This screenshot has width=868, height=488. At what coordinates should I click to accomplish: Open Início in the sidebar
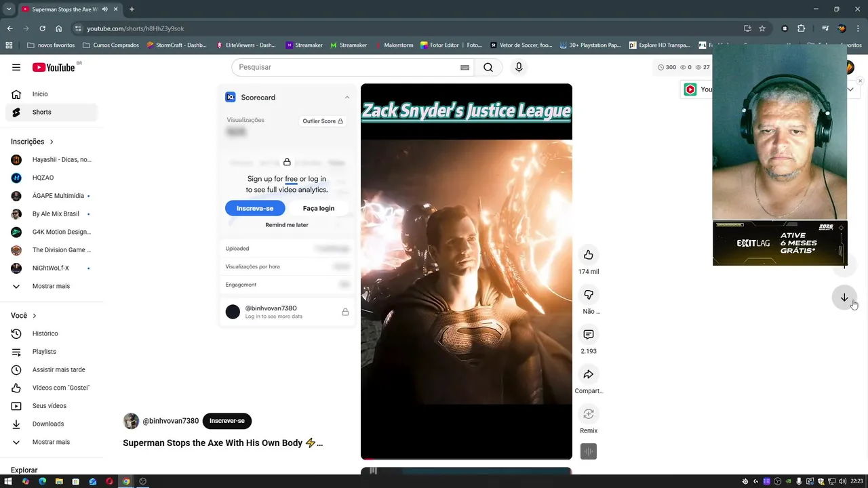tap(52, 94)
